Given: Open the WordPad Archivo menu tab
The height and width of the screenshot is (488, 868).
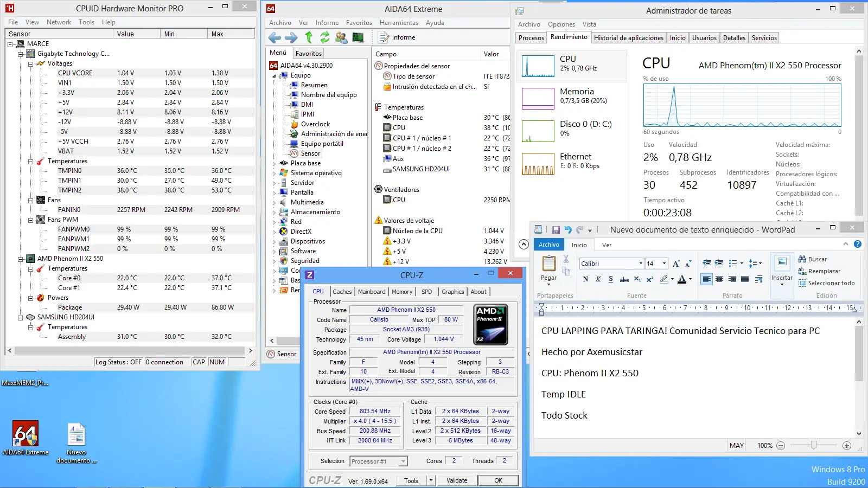Looking at the screenshot, I should click(x=549, y=245).
